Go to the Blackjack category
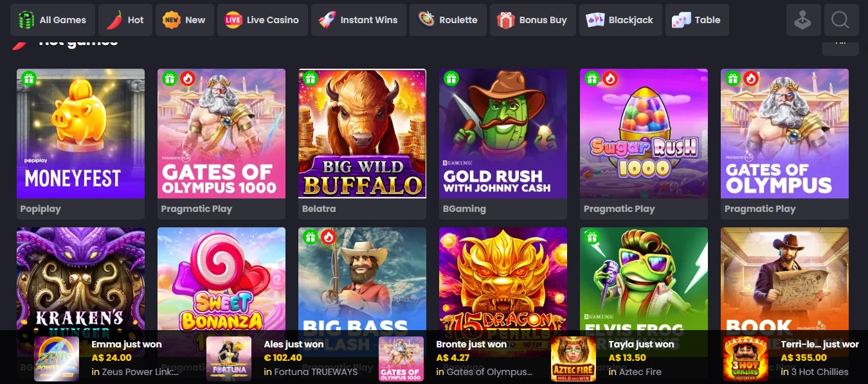Screen dimensions: 868x384 620,20
